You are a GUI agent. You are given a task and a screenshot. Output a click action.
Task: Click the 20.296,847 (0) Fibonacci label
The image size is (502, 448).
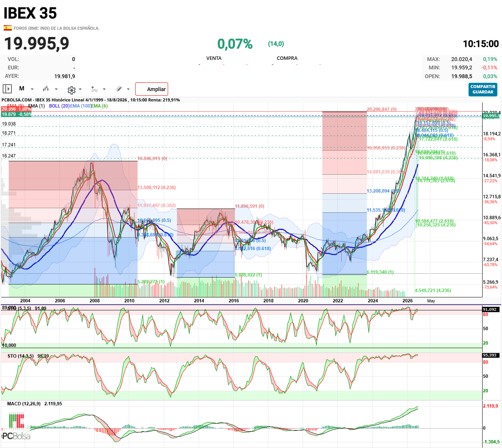(382, 109)
